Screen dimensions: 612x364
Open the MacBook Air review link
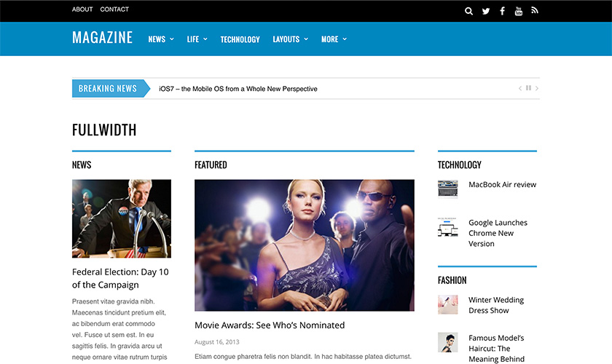click(x=502, y=184)
